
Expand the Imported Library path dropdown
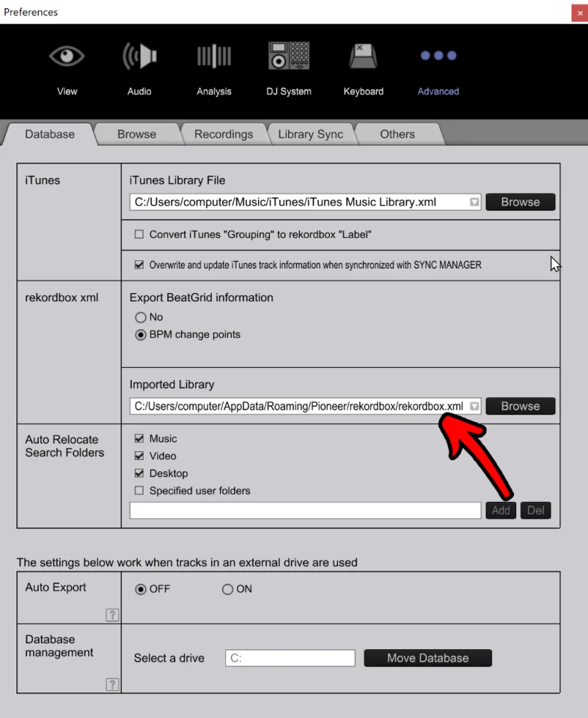(x=474, y=406)
